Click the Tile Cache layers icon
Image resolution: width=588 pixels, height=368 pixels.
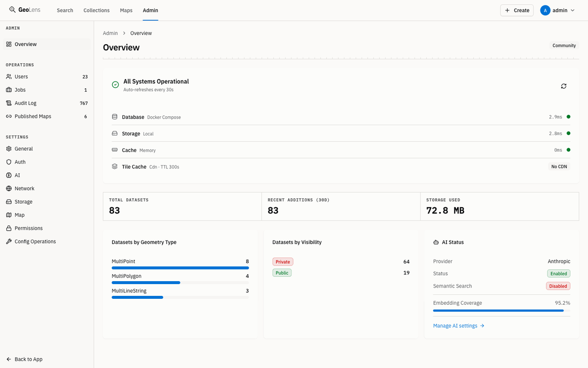pyautogui.click(x=115, y=167)
